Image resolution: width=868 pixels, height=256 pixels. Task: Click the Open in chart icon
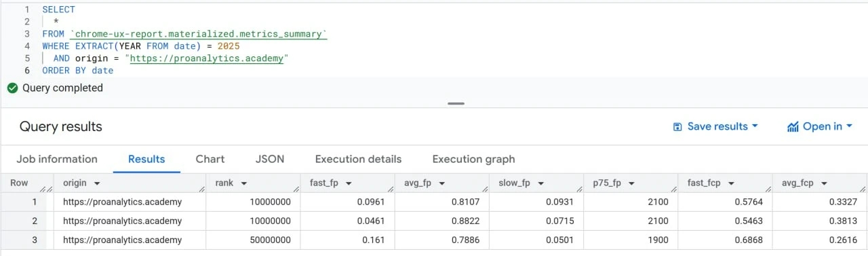pos(793,127)
